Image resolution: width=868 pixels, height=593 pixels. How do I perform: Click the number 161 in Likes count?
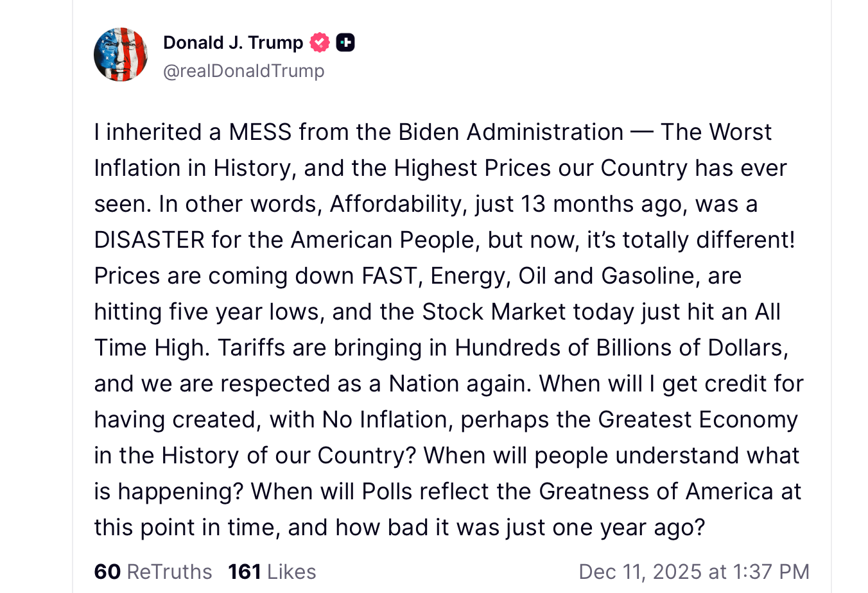[245, 571]
